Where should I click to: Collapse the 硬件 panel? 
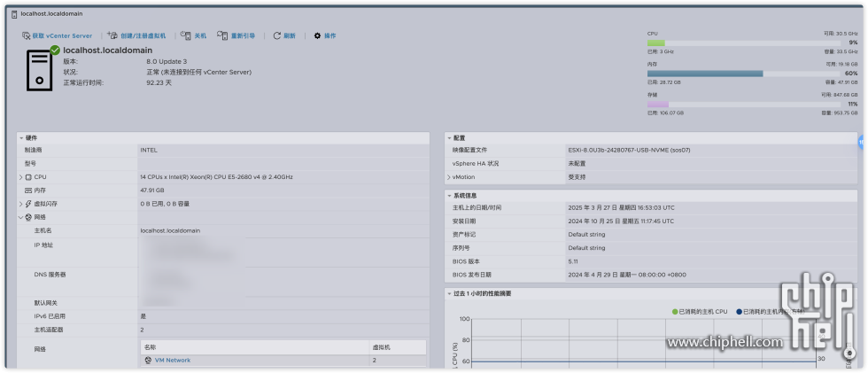21,138
